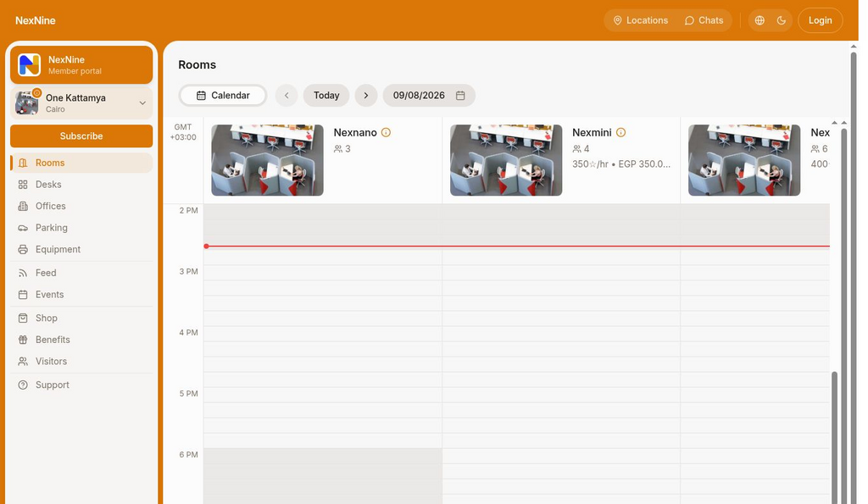868x504 pixels.
Task: Show Nexmini room info icon
Action: (x=620, y=132)
